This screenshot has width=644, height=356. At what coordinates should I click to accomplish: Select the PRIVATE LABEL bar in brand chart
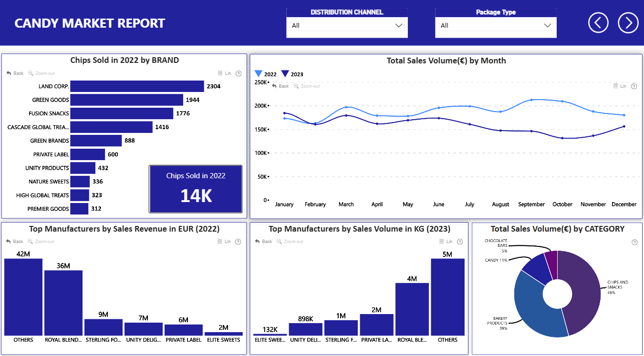pos(87,154)
